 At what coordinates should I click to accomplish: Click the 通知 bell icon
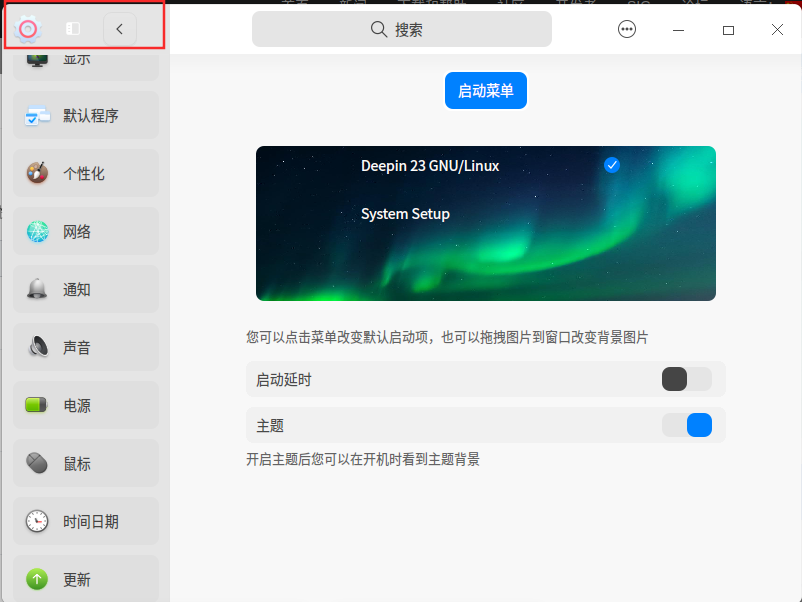37,289
